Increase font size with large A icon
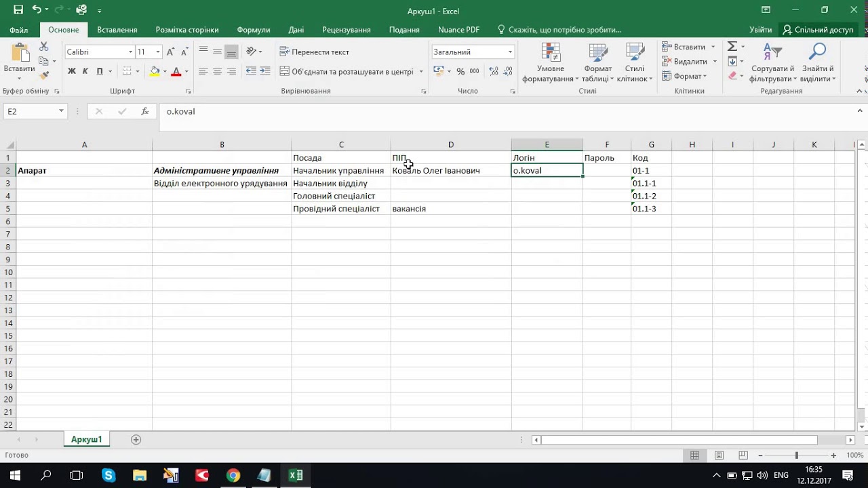The image size is (868, 488). [x=171, y=52]
